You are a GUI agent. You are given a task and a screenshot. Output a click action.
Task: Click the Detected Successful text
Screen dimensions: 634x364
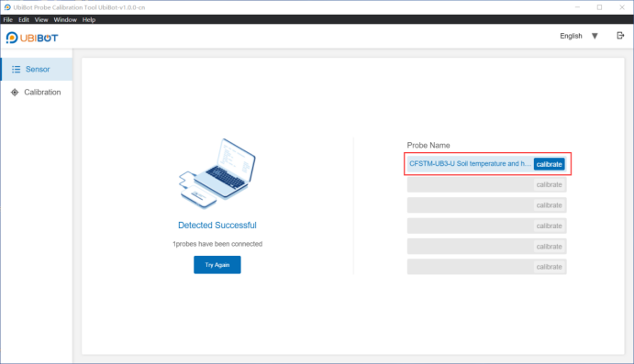[217, 225]
